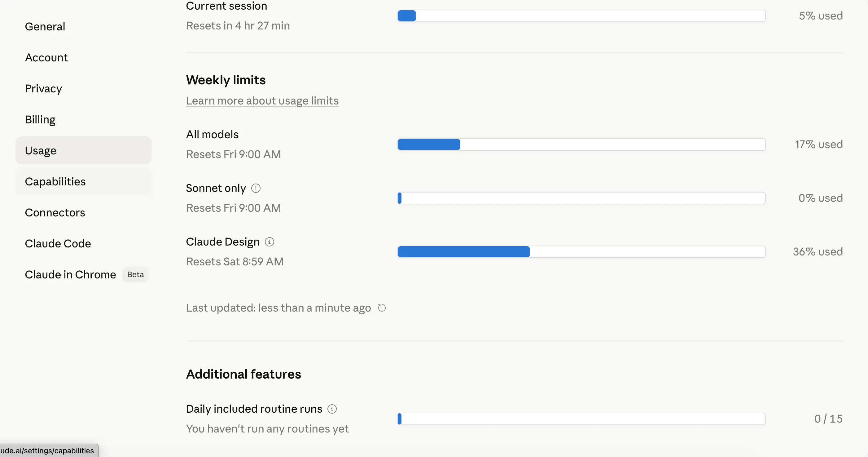
Task: Click the Claude Design info icon
Action: [x=269, y=242]
